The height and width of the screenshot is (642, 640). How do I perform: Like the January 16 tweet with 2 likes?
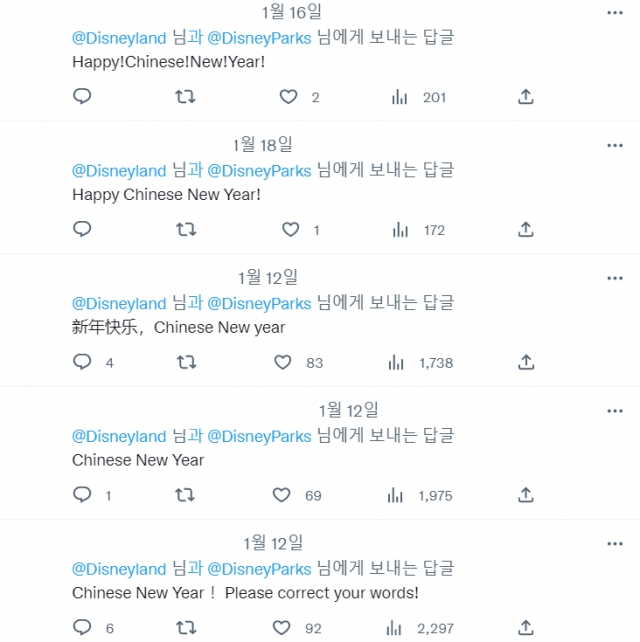tap(288, 97)
